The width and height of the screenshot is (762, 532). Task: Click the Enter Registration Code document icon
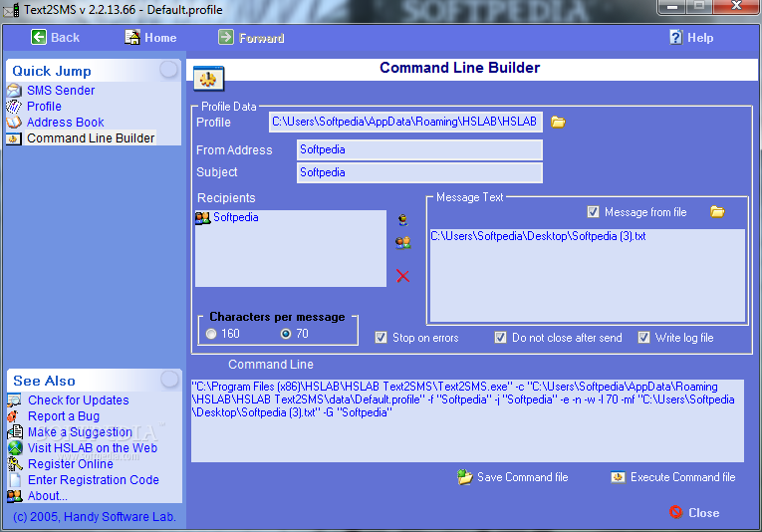pyautogui.click(x=15, y=480)
